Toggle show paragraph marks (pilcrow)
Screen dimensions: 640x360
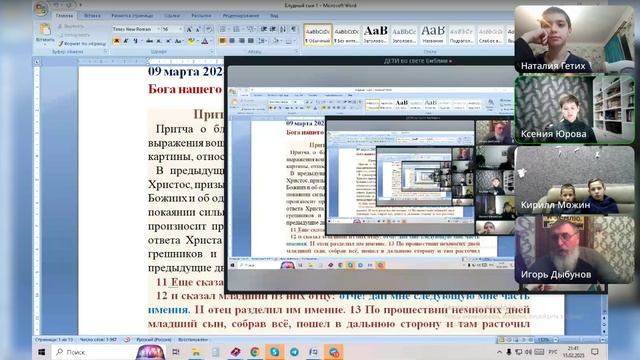click(x=293, y=29)
